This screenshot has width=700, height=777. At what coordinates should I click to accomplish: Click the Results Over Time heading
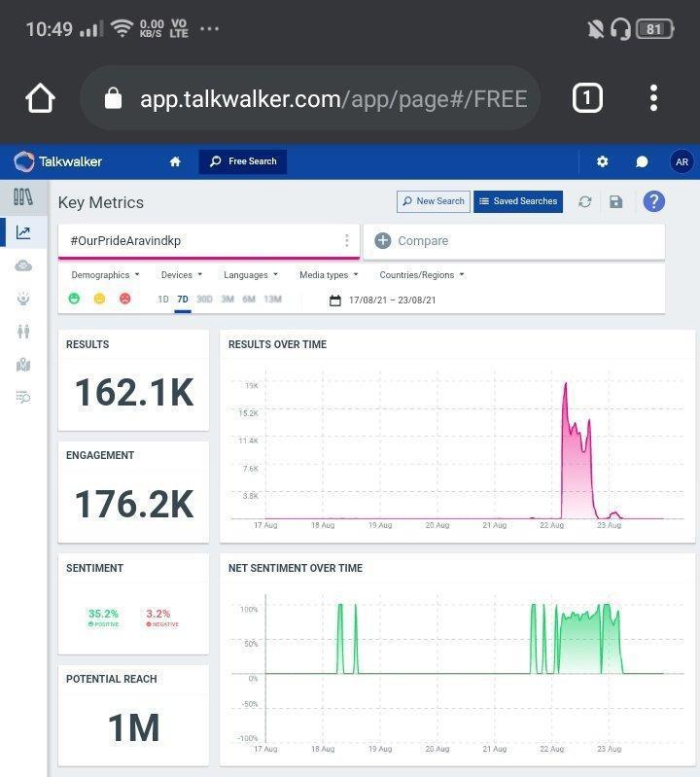277,344
